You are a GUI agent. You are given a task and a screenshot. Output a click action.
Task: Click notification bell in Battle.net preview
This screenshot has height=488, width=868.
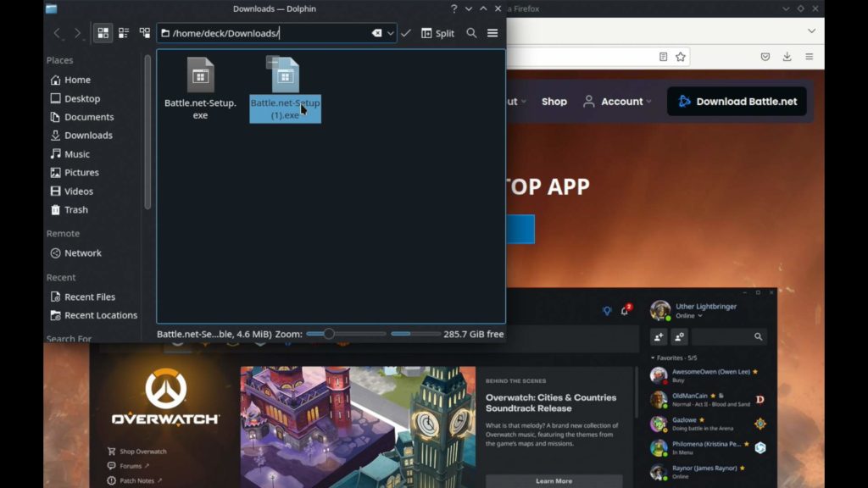click(625, 310)
